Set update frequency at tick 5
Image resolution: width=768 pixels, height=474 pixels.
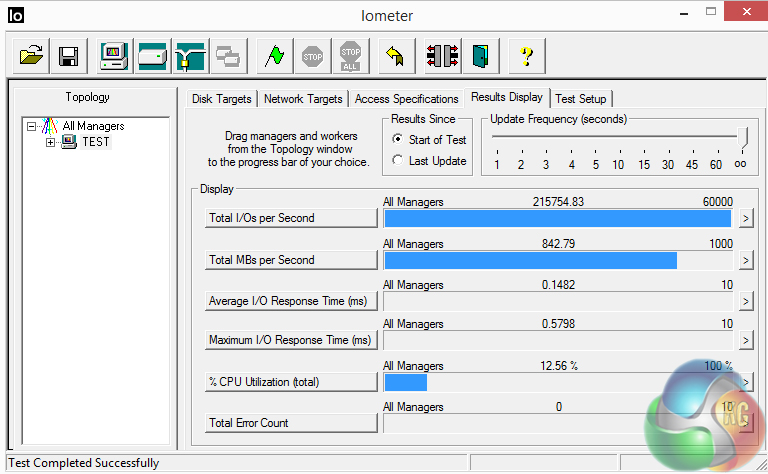coord(596,165)
